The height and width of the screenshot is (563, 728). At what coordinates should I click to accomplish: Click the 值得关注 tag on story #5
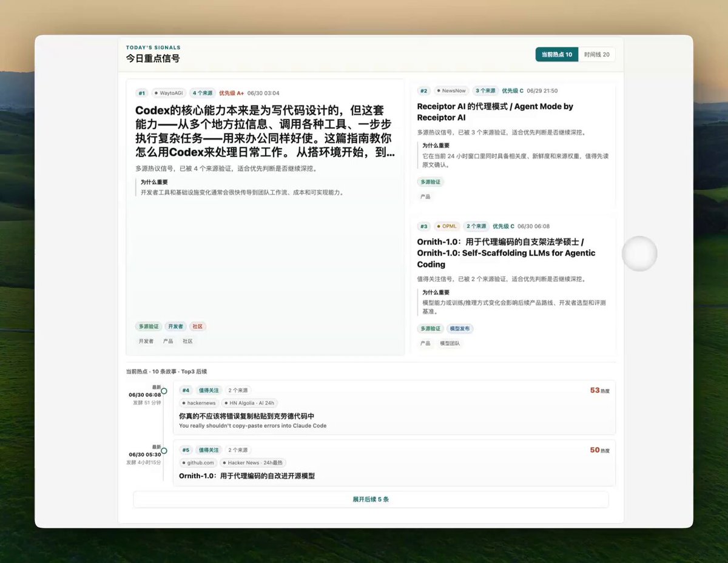pyautogui.click(x=209, y=450)
